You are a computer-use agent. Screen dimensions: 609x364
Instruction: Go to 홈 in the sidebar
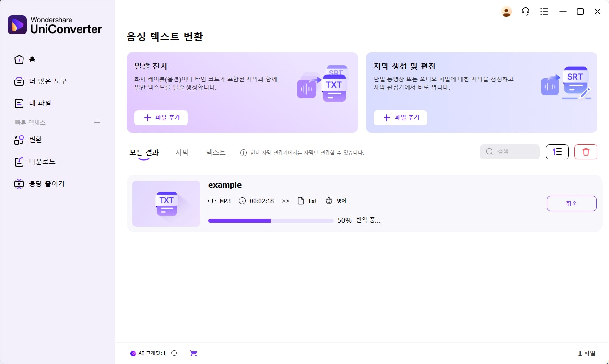[32, 59]
